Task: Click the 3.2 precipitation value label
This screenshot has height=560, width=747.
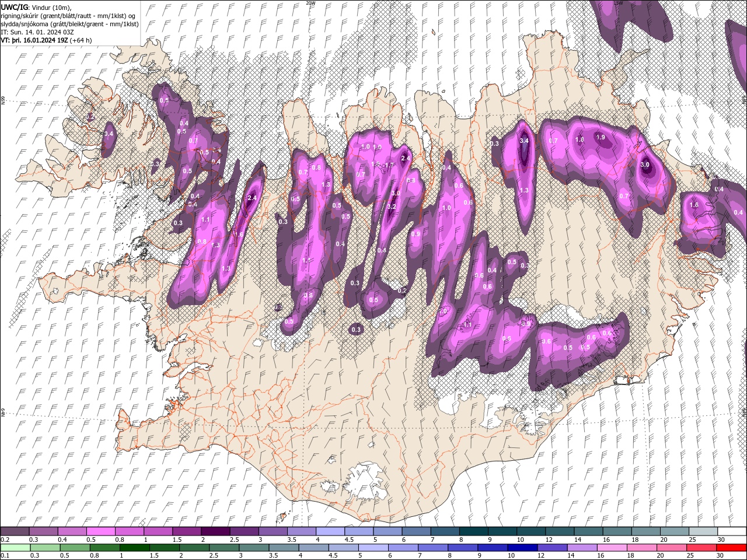Action: coord(392,206)
